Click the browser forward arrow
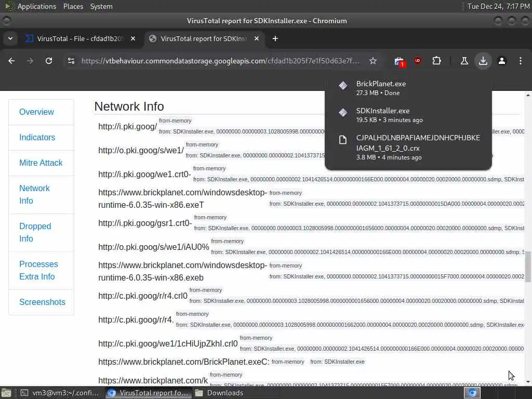The image size is (532, 399). coord(30,61)
